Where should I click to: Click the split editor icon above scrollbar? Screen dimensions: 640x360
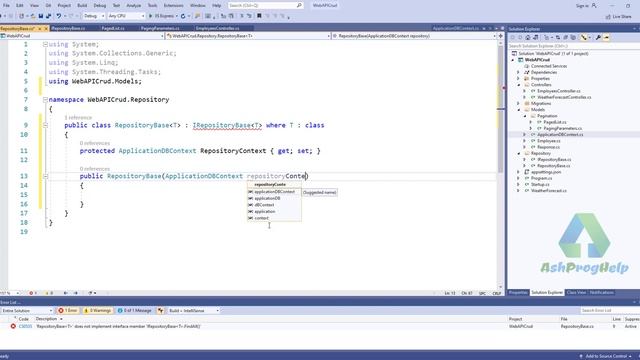tap(501, 36)
